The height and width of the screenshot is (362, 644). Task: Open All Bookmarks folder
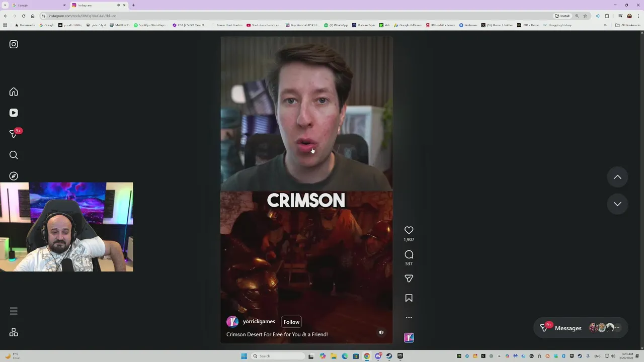tap(628, 25)
